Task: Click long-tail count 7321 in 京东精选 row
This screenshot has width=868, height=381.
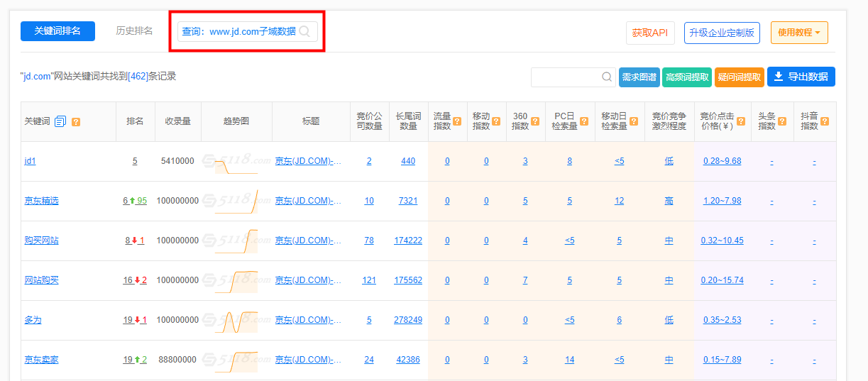Action: click(x=408, y=201)
